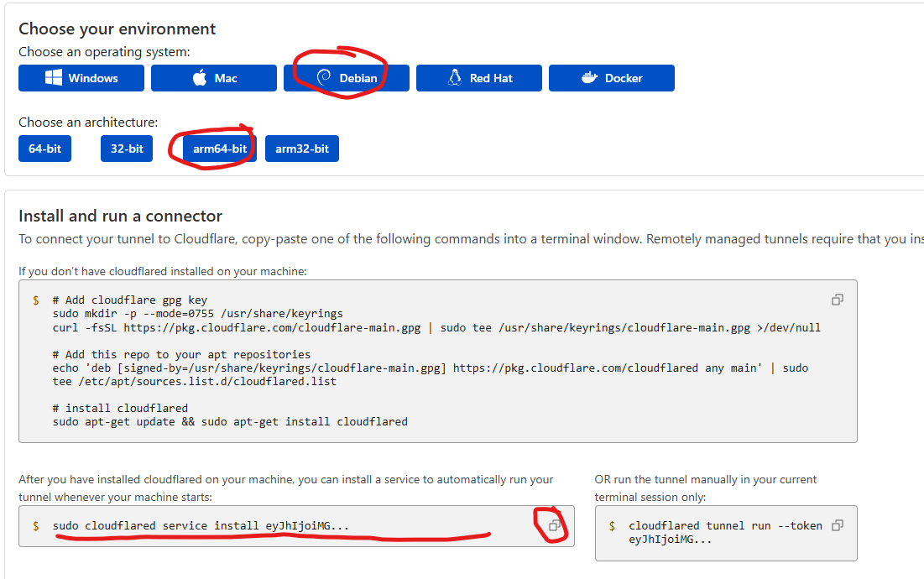
Task: Choose the arm64-bit architecture
Action: coord(220,149)
